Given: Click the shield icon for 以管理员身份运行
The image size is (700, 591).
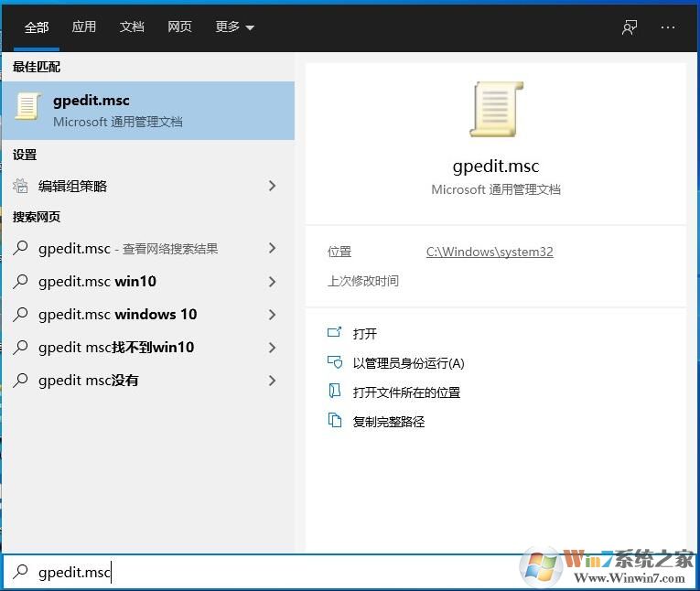Looking at the screenshot, I should (335, 362).
